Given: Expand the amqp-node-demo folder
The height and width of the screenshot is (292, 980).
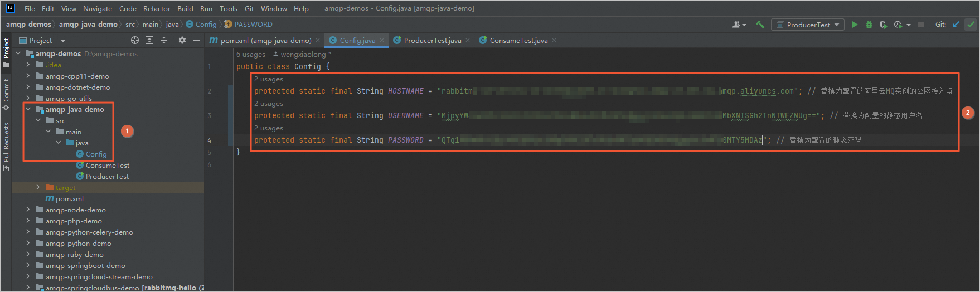Looking at the screenshot, I should click(28, 210).
